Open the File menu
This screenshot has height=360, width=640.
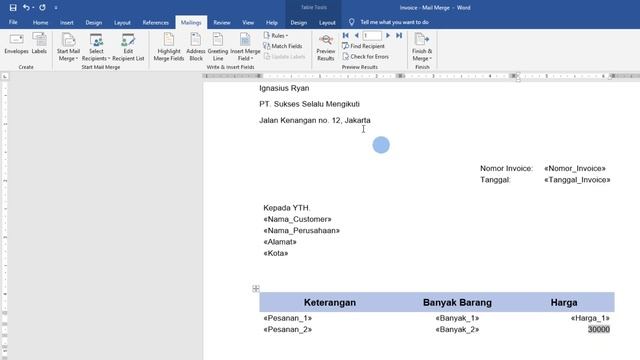[13, 22]
